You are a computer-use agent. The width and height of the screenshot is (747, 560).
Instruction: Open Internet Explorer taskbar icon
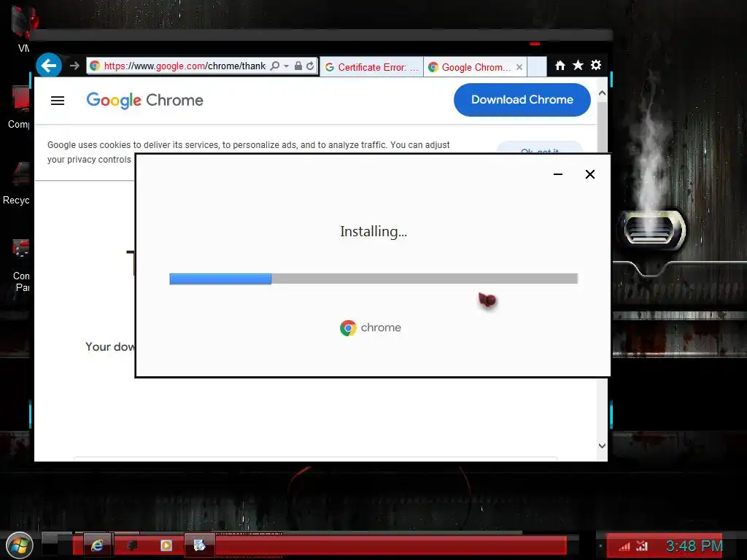click(x=97, y=545)
